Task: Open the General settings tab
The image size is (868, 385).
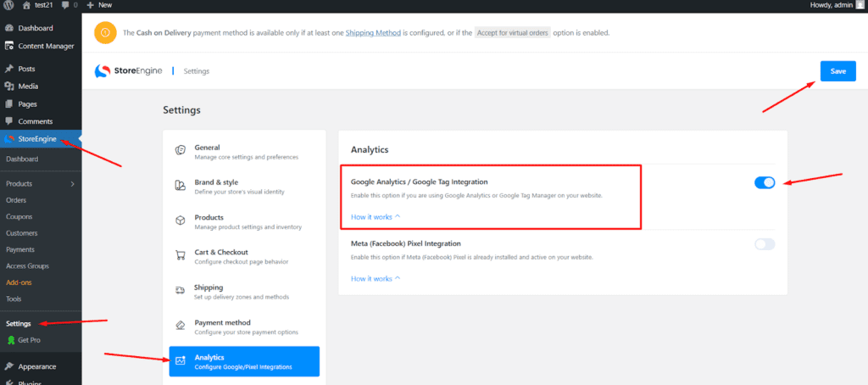Action: (x=244, y=152)
